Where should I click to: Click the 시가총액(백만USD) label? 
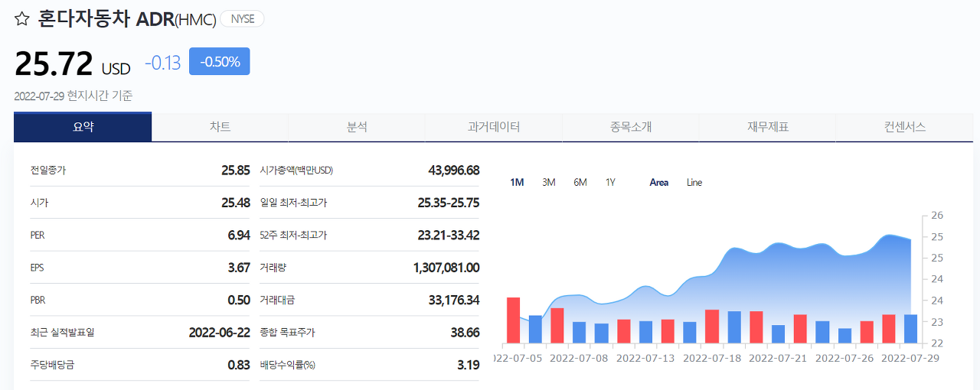click(x=296, y=170)
